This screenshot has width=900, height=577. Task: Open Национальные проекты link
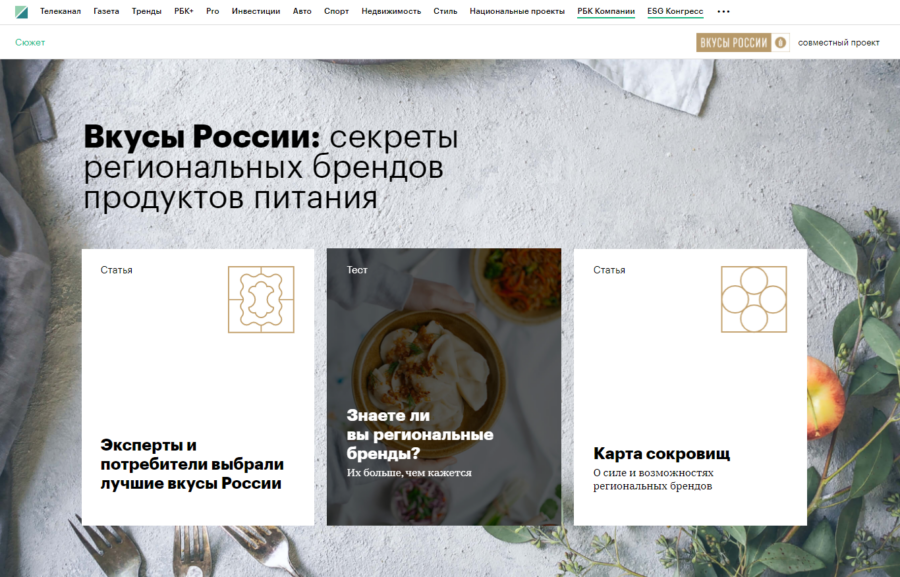[x=517, y=12]
